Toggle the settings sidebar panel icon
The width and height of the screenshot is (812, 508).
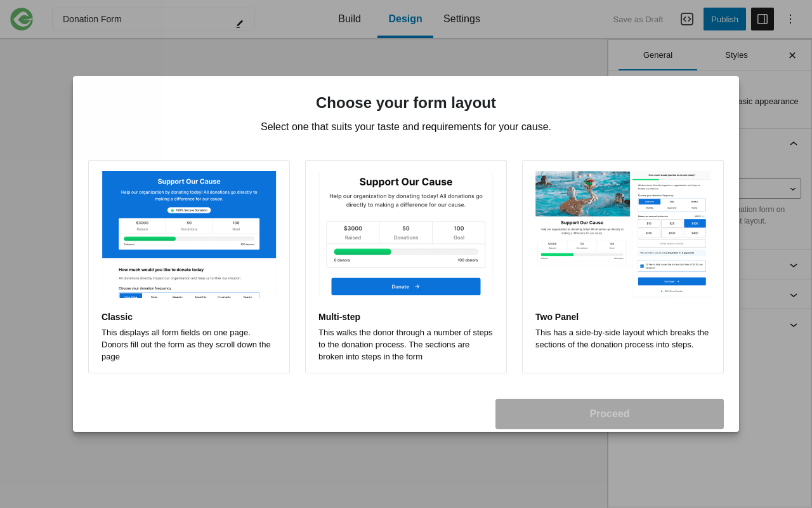point(763,19)
